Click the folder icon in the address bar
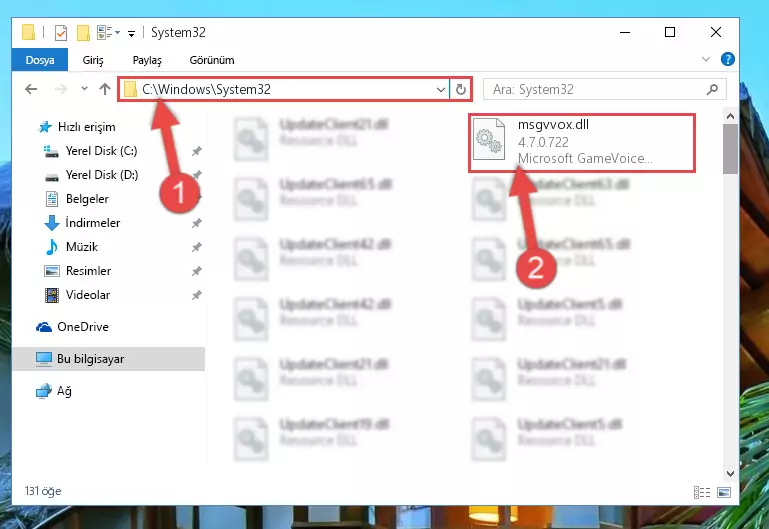 tap(130, 89)
